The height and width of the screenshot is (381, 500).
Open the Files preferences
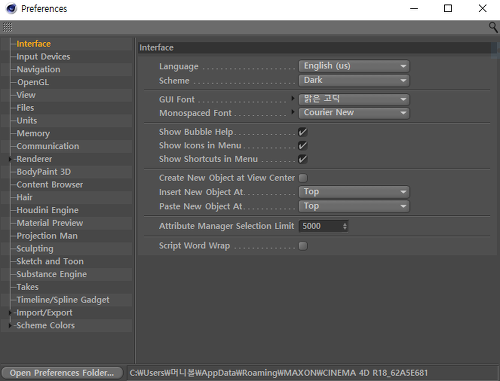point(25,108)
